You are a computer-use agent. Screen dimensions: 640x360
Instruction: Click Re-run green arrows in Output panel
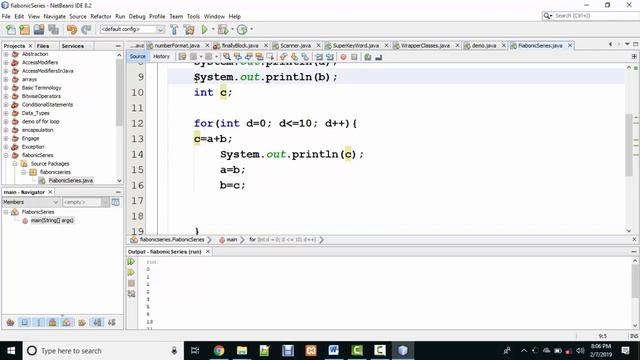131,261
